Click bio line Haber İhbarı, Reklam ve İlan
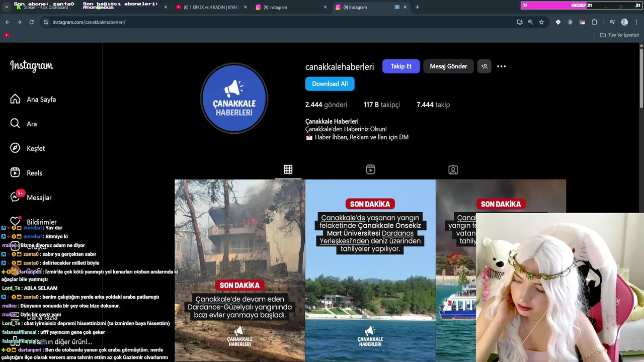 coord(357,137)
